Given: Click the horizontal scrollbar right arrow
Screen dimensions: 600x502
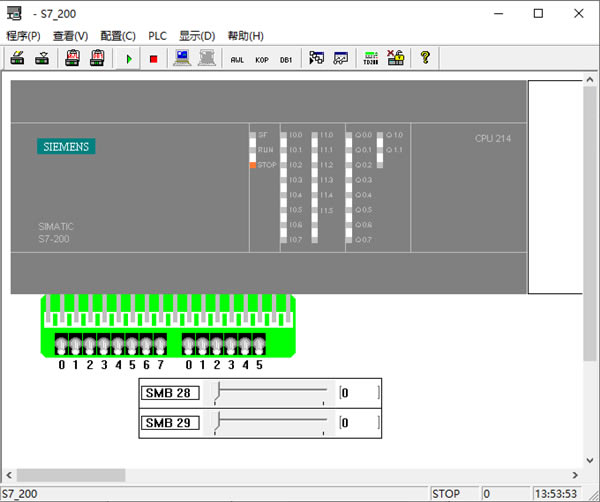Looking at the screenshot, I should click(x=575, y=475).
